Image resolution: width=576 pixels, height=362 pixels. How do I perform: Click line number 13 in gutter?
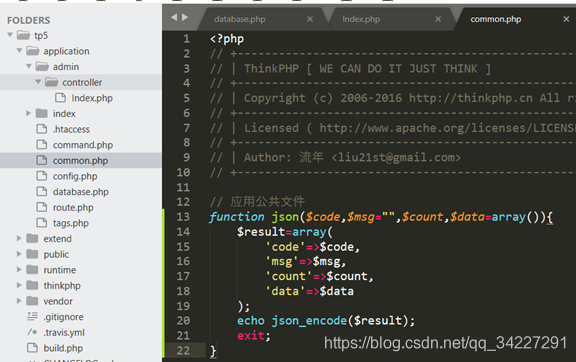coord(183,216)
